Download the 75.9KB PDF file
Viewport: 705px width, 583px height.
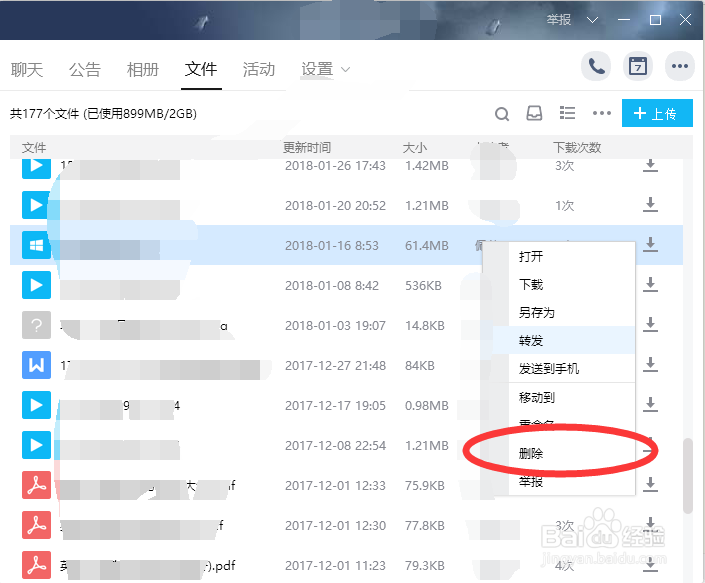[650, 485]
